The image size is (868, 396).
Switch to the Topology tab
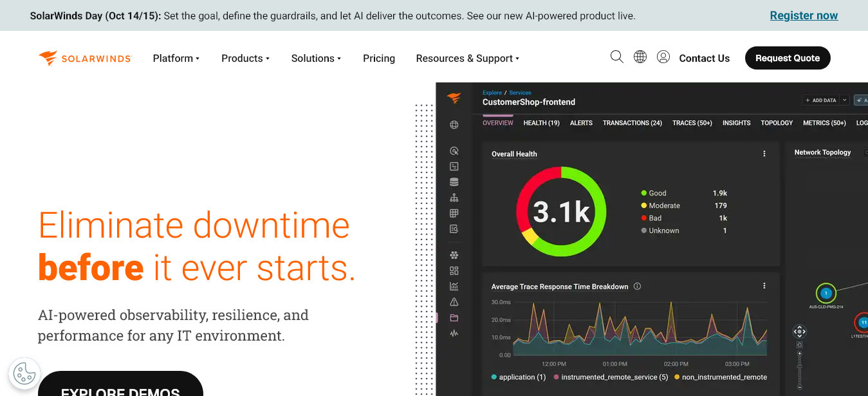(x=777, y=123)
